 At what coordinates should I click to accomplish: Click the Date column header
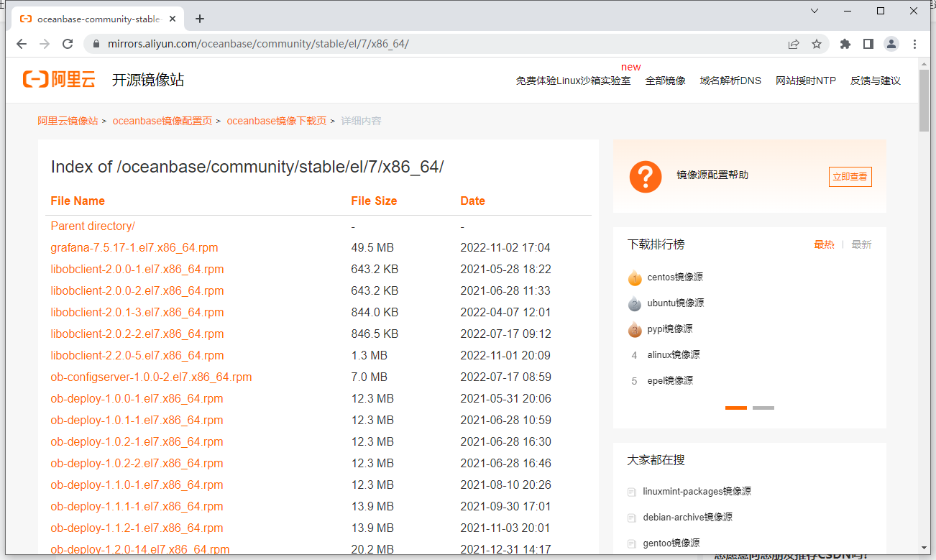472,201
